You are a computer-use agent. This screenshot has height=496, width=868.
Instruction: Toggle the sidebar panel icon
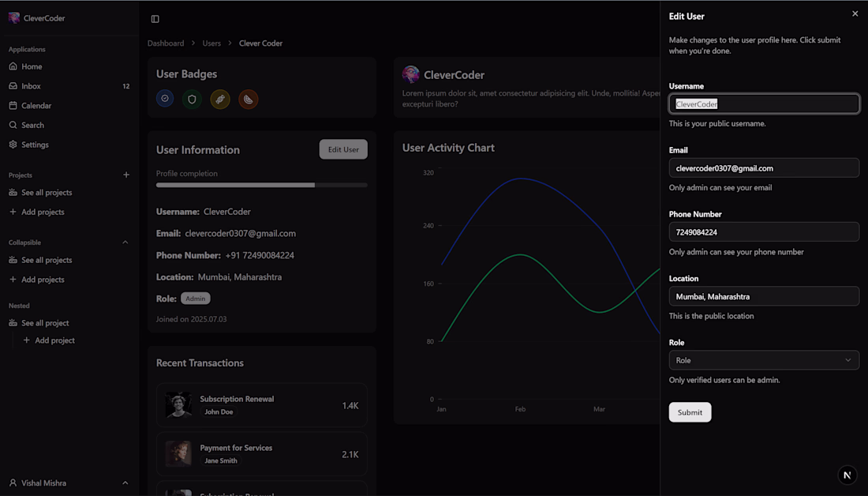pyautogui.click(x=155, y=19)
